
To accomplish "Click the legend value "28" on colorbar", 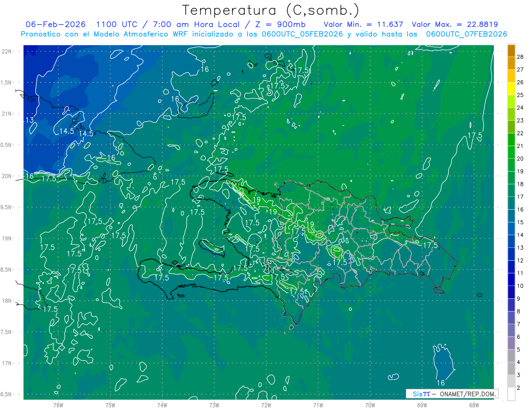I will tap(520, 57).
